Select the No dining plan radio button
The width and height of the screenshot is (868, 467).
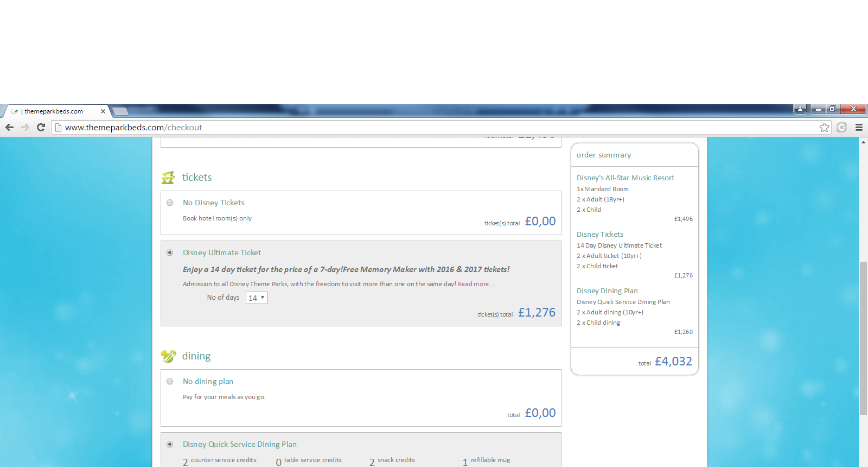tap(170, 381)
